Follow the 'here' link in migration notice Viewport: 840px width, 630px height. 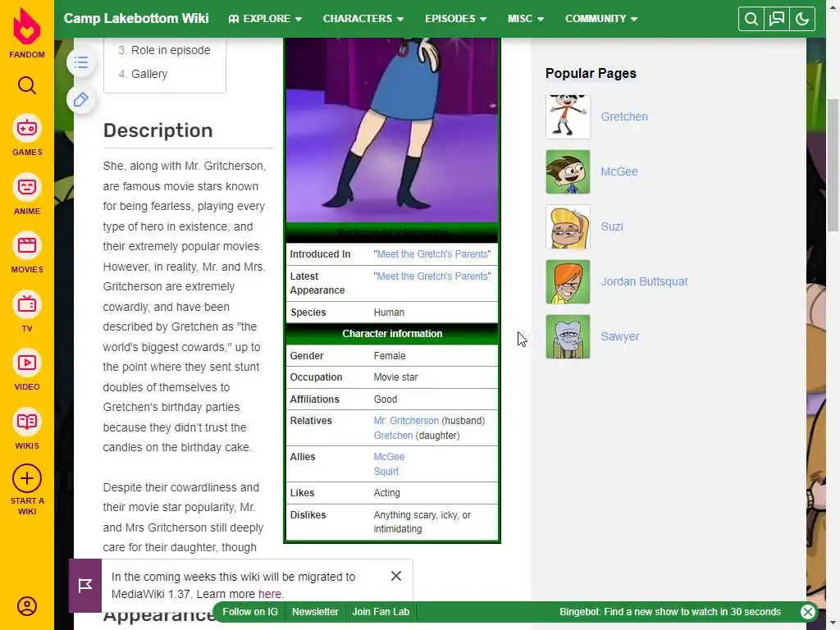(x=269, y=594)
